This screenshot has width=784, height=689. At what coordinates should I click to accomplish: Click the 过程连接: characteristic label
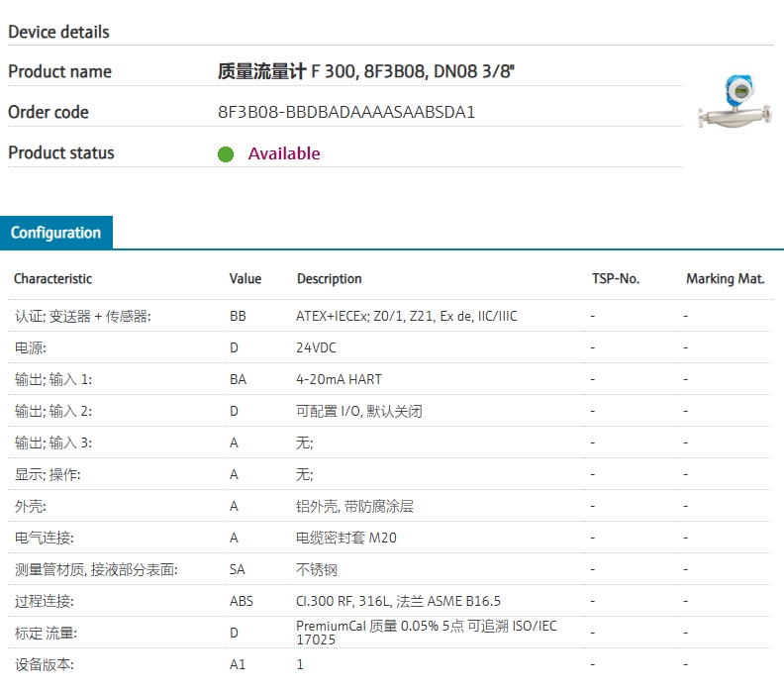44,601
